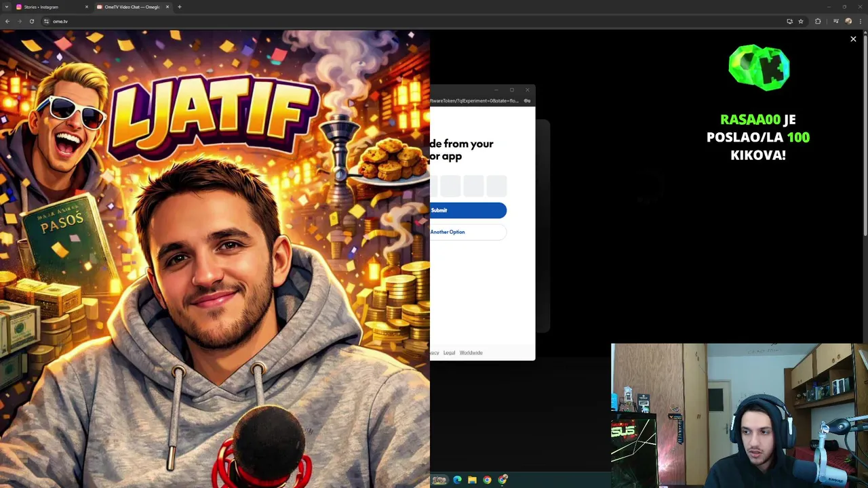Close the Stories • Instagram tab
The image size is (868, 488).
tap(87, 7)
